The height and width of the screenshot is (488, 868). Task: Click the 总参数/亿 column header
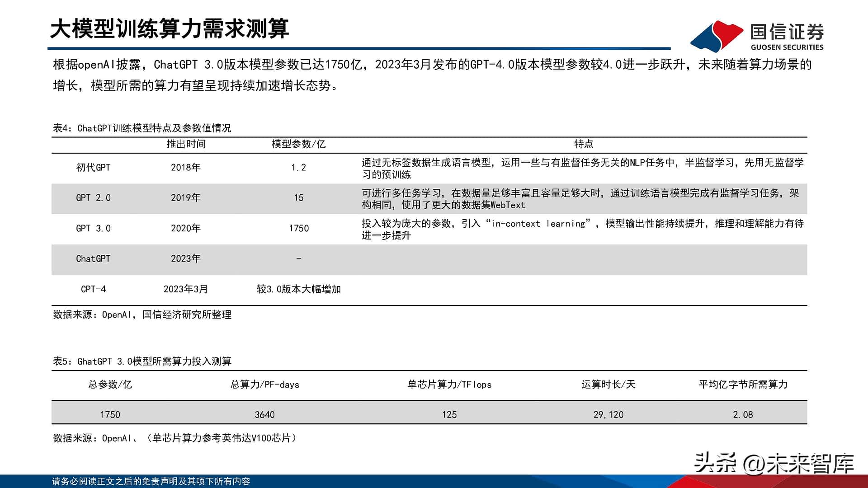(x=110, y=385)
